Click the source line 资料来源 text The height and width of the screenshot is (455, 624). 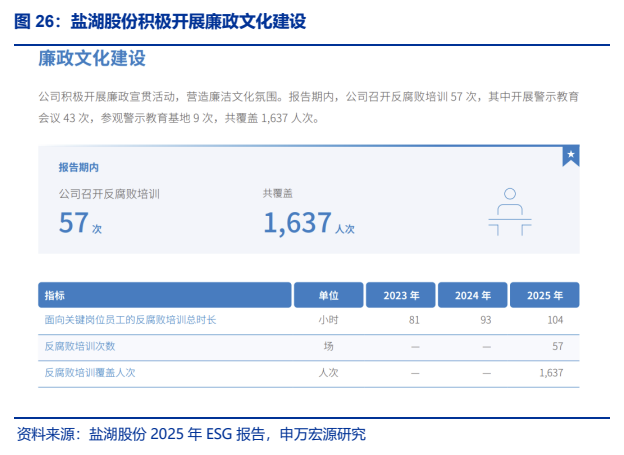click(191, 434)
